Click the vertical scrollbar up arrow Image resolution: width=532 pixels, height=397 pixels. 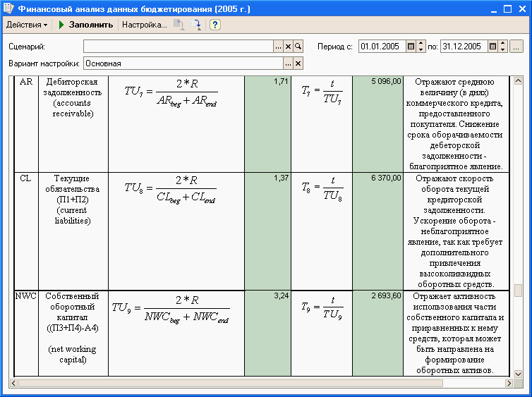518,80
